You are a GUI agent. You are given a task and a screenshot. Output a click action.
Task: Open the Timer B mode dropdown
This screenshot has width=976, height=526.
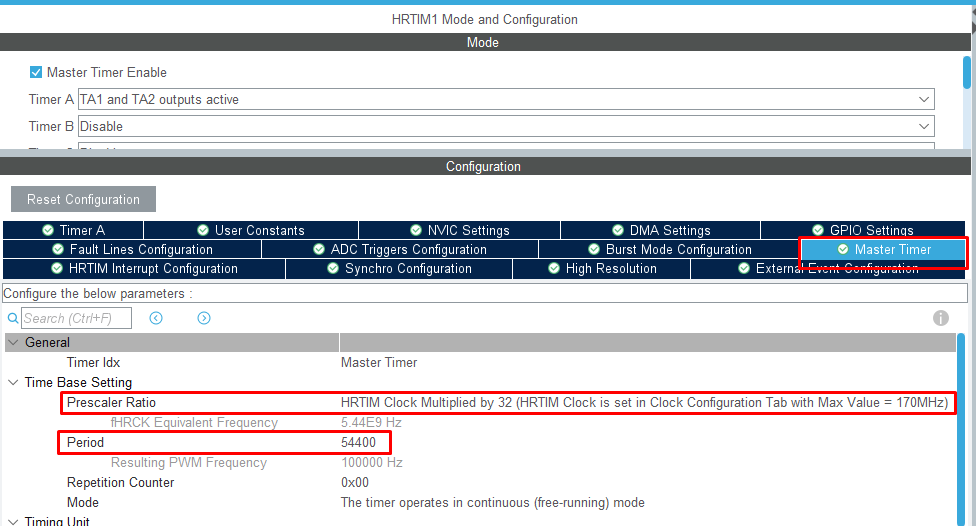coord(506,126)
